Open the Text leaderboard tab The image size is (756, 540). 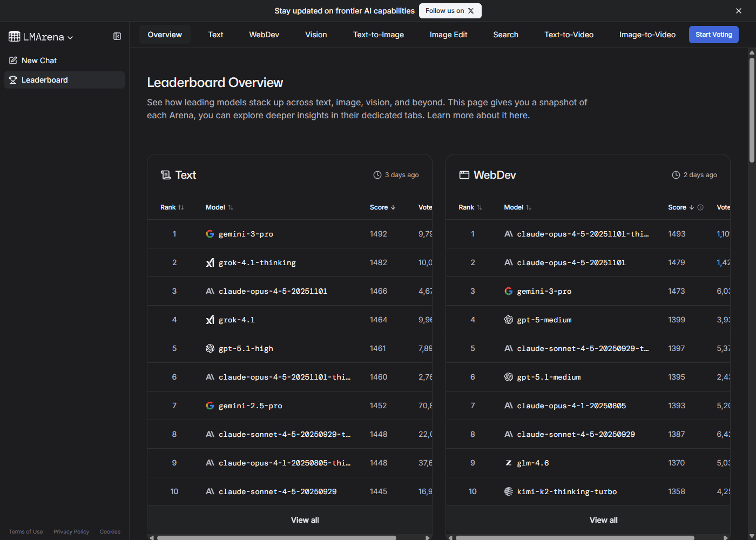215,35
